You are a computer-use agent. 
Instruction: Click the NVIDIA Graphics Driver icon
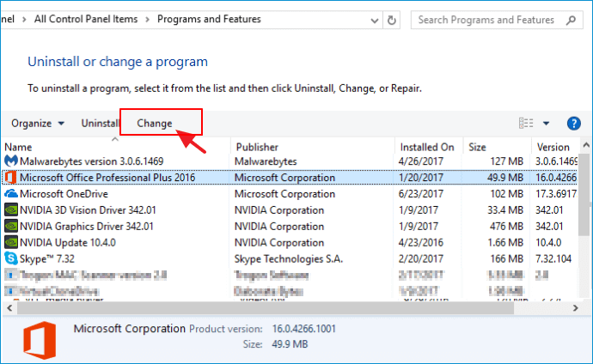pos(11,226)
